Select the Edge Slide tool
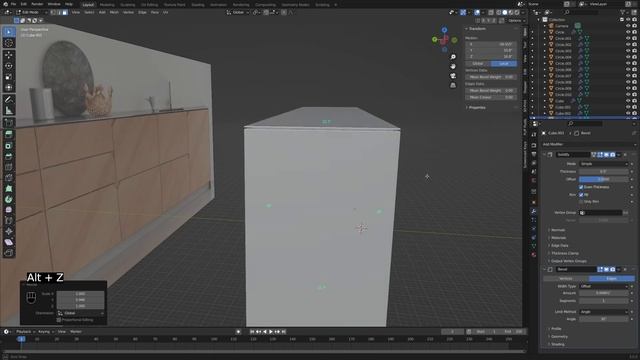Viewport: 640px width, 360px height. pos(9,221)
